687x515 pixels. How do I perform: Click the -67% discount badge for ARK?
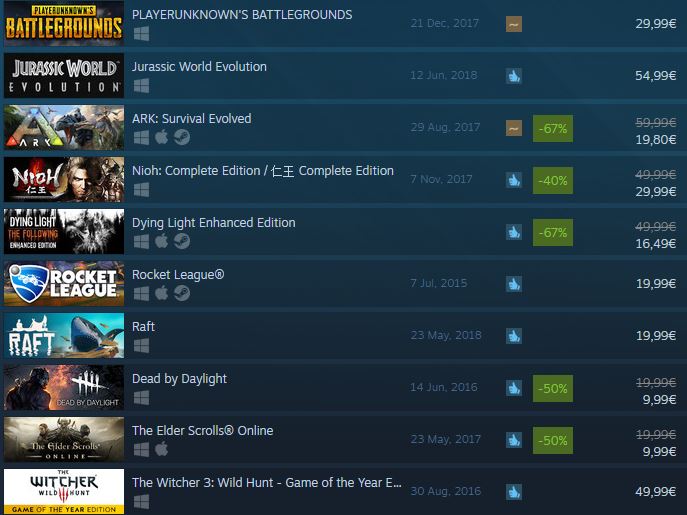point(553,128)
